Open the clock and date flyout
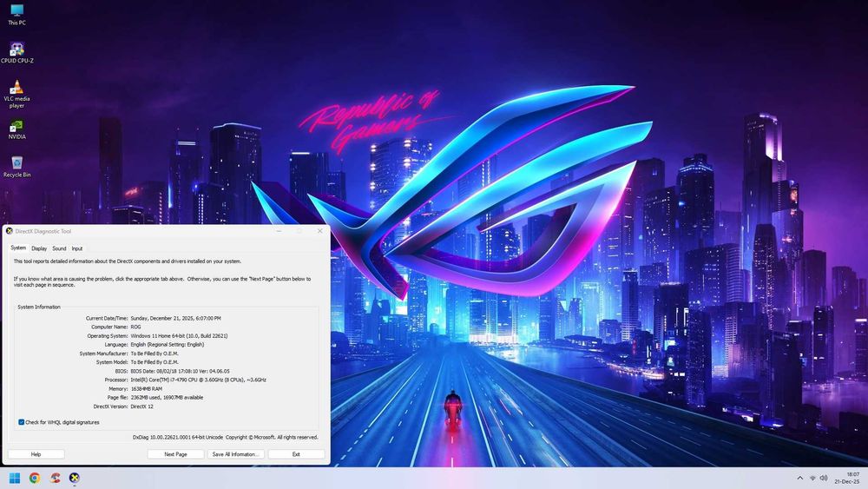 pos(847,478)
